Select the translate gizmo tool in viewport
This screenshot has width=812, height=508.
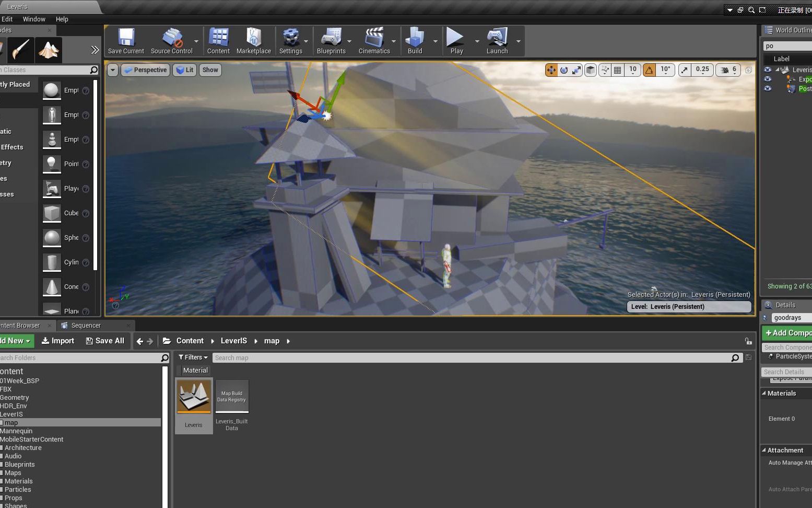(551, 70)
